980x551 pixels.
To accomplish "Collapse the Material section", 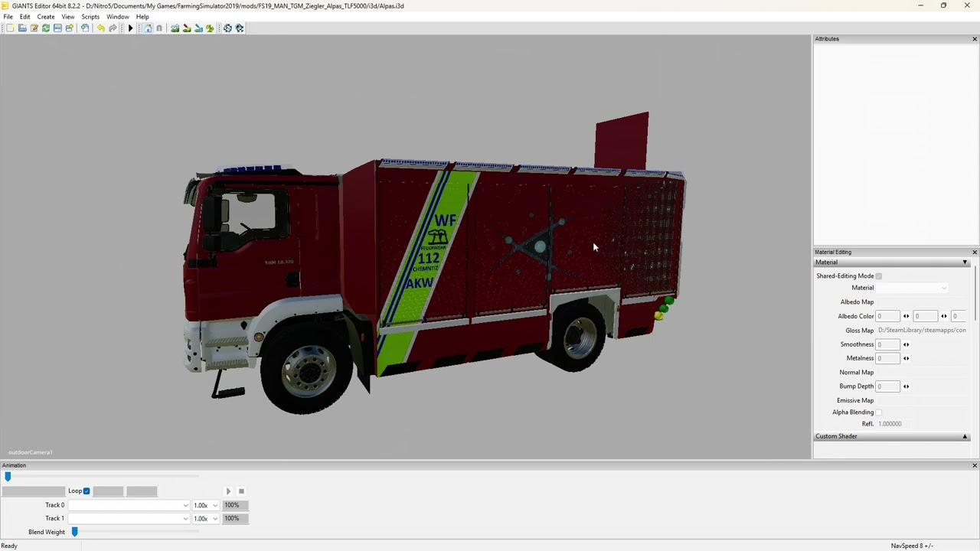I will click(x=965, y=262).
